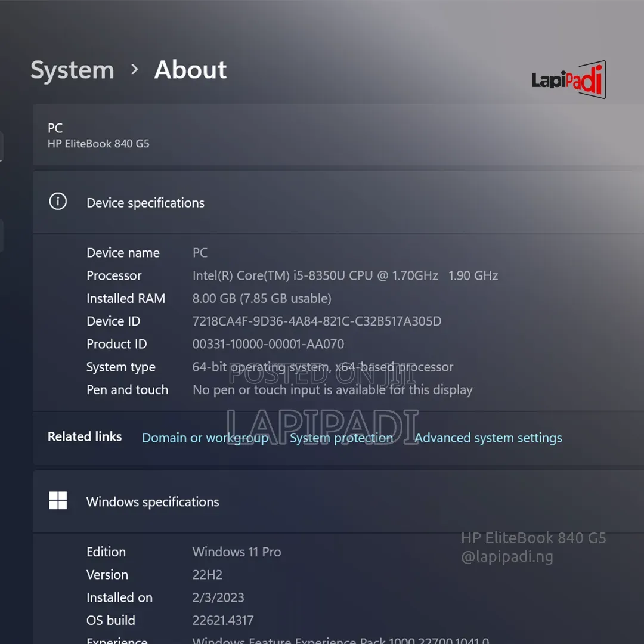Open System protection link

coord(341,438)
